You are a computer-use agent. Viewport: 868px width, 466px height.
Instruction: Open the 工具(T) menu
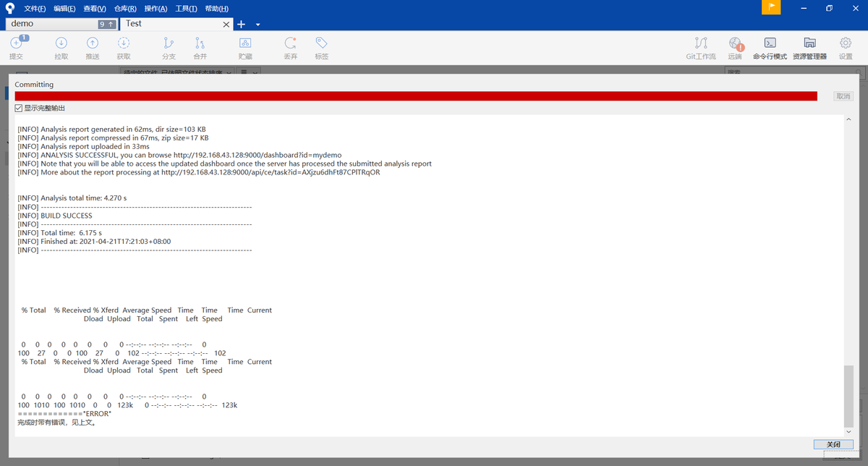click(186, 9)
